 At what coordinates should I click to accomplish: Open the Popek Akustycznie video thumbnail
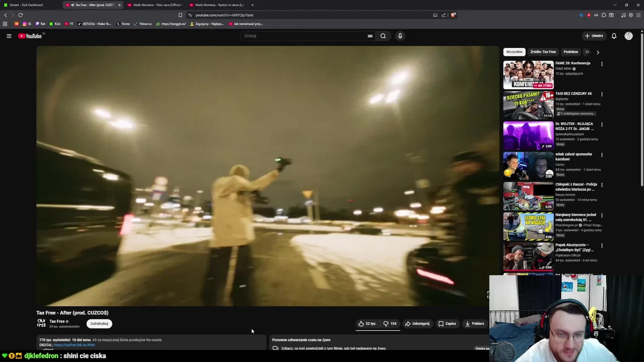pos(528,256)
